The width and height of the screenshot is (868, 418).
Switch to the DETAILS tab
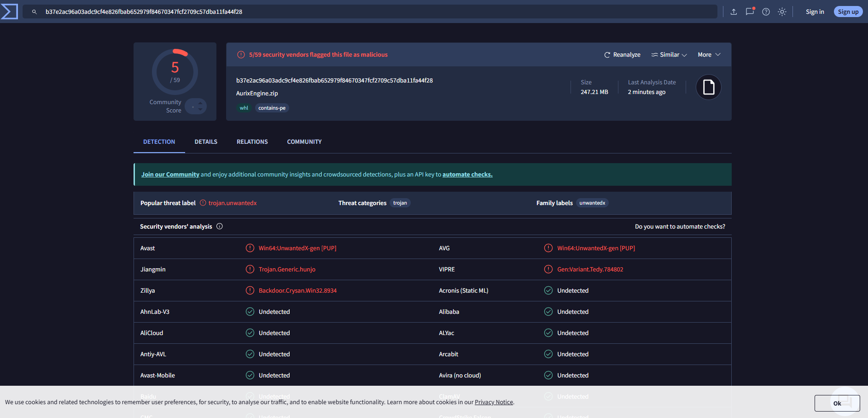(x=206, y=141)
